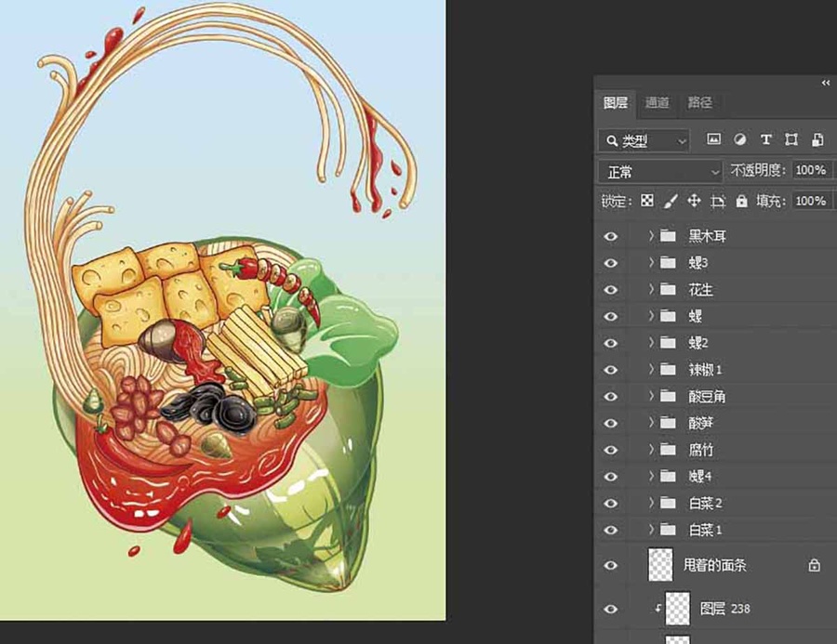Click the folder icon of 酸笋 group
This screenshot has height=644, width=837.
[668, 423]
